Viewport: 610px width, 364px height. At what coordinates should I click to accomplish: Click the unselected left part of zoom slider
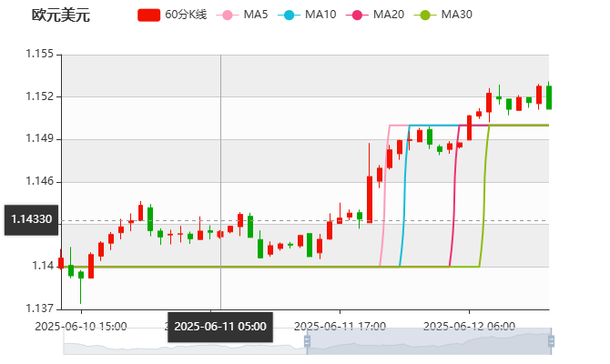pyautogui.click(x=182, y=342)
